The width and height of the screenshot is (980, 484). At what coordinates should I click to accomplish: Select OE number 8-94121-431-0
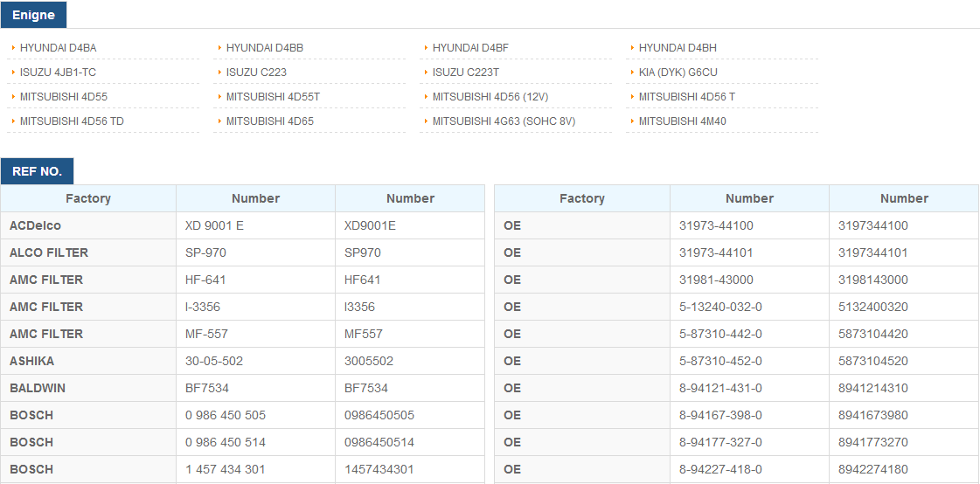pos(720,388)
